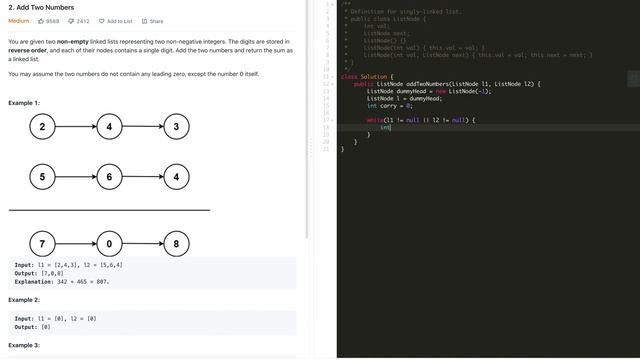Click the 'Example 1:' heading

24,103
